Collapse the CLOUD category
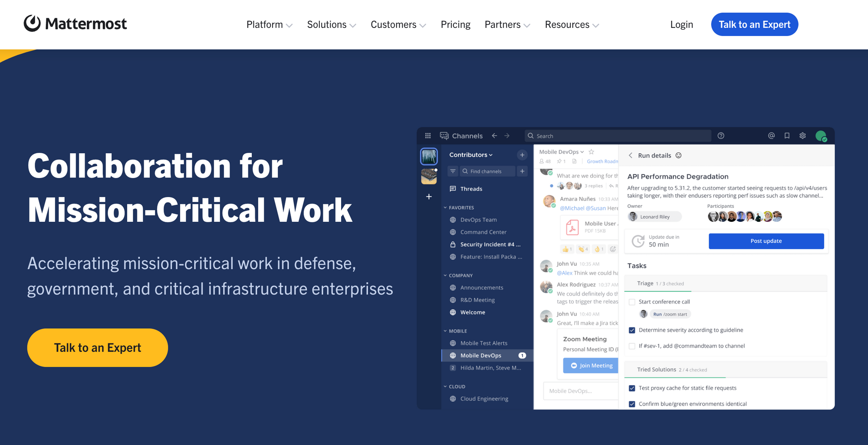Viewport: 868px width, 445px height. pyautogui.click(x=454, y=386)
